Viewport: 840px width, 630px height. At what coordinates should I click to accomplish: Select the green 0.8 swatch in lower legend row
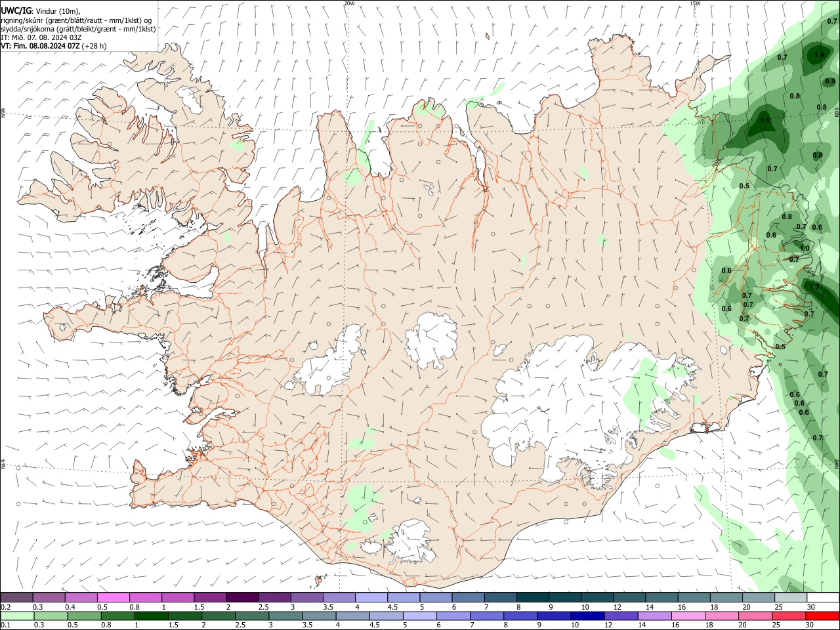[x=117, y=616]
